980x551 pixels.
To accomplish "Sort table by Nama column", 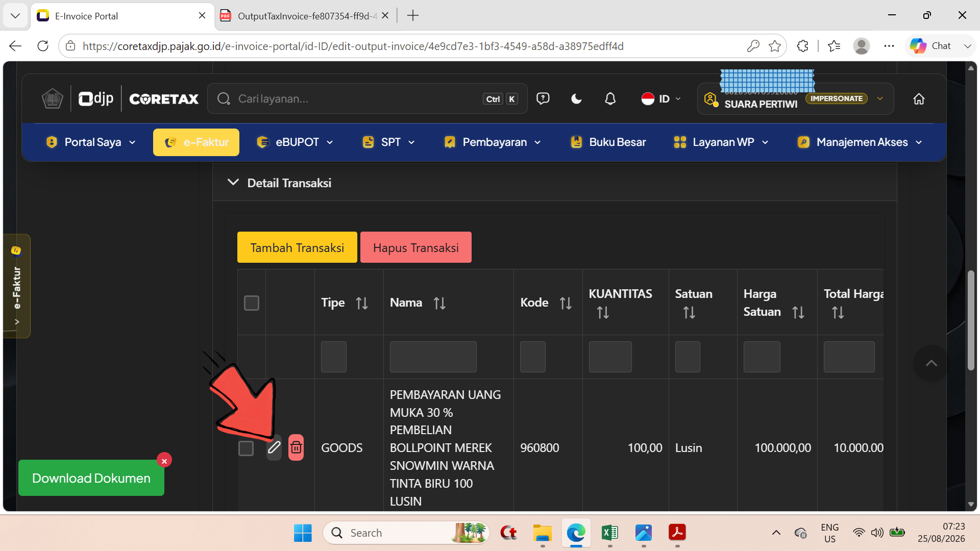I will point(439,303).
